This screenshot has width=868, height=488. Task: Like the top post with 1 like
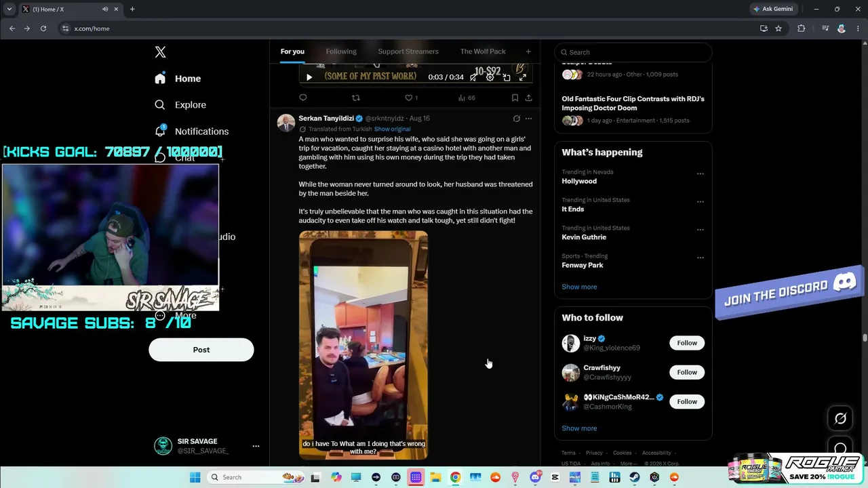(x=411, y=98)
